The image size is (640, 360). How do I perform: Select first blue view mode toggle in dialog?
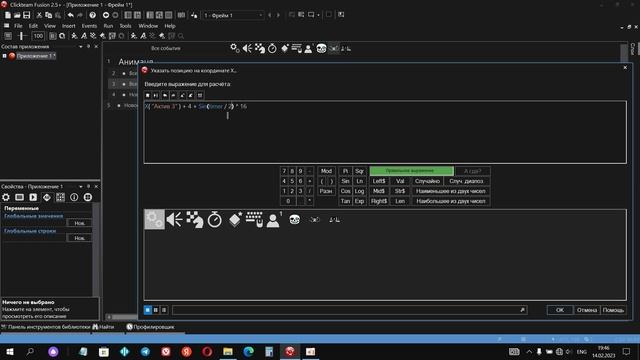pyautogui.click(x=148, y=310)
